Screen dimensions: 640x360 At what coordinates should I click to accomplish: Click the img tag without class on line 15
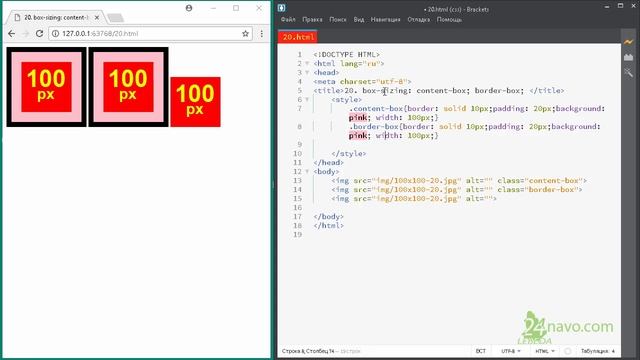pos(414,198)
